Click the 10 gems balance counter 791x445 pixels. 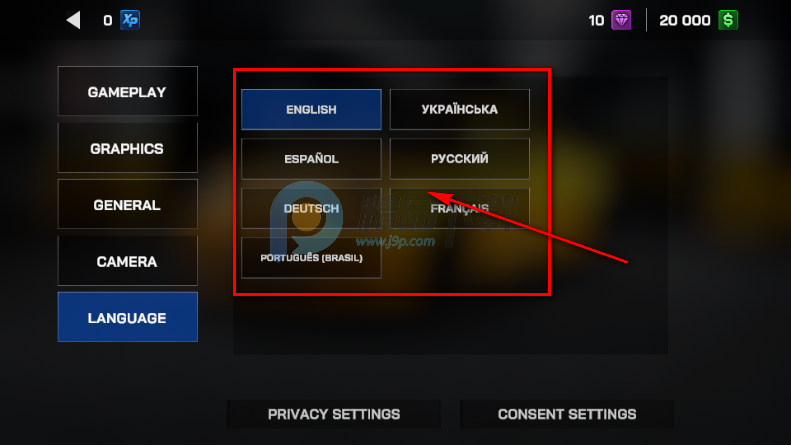coord(596,21)
